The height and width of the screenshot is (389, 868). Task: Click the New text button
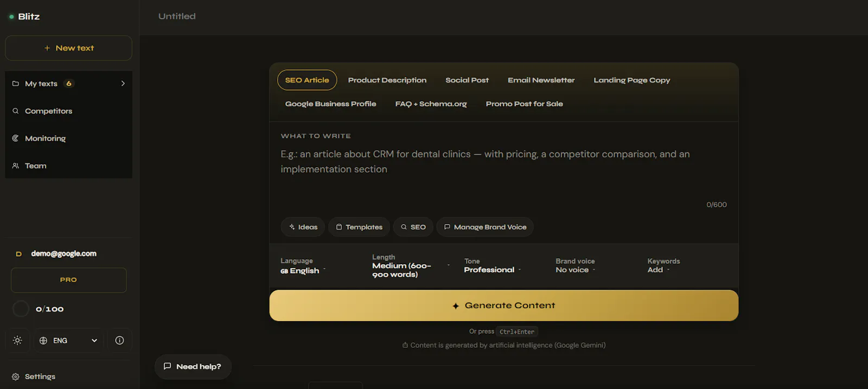(x=68, y=48)
